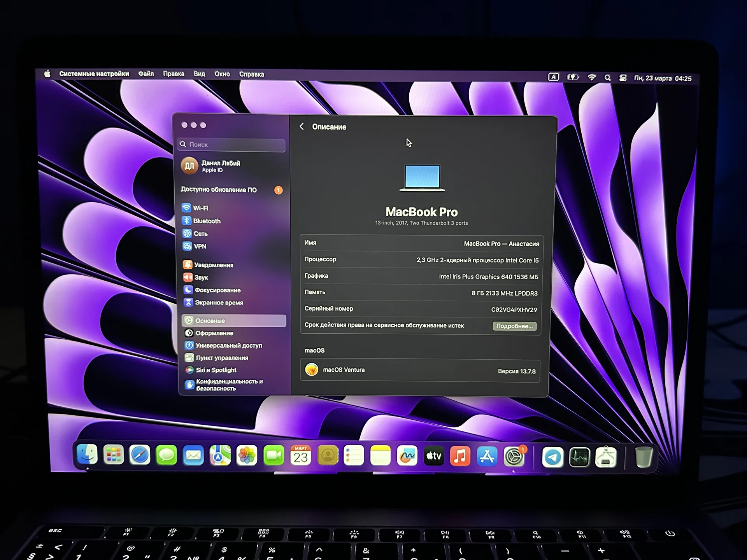Open Wi-Fi settings in the sidebar
Viewport: 747px width, 560px height.
click(195, 208)
